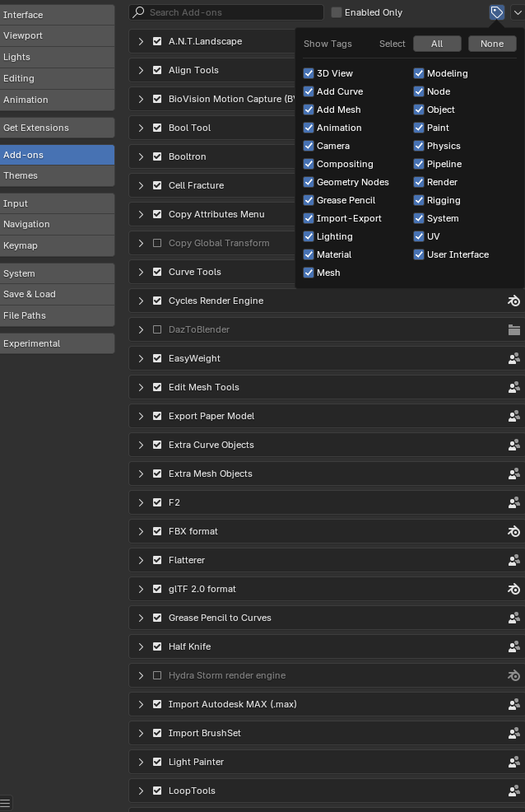Enable the Copy Global Transform add-on

pos(157,244)
